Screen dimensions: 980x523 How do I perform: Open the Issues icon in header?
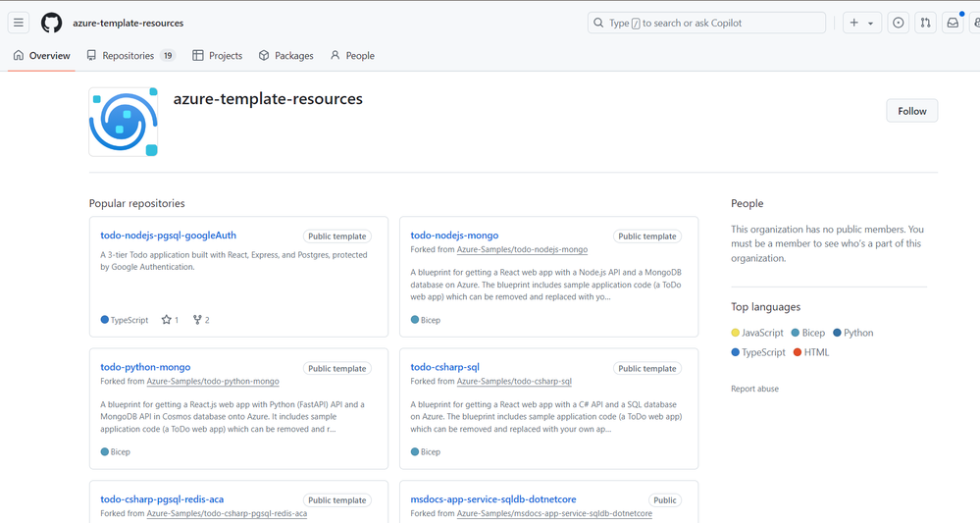point(898,23)
